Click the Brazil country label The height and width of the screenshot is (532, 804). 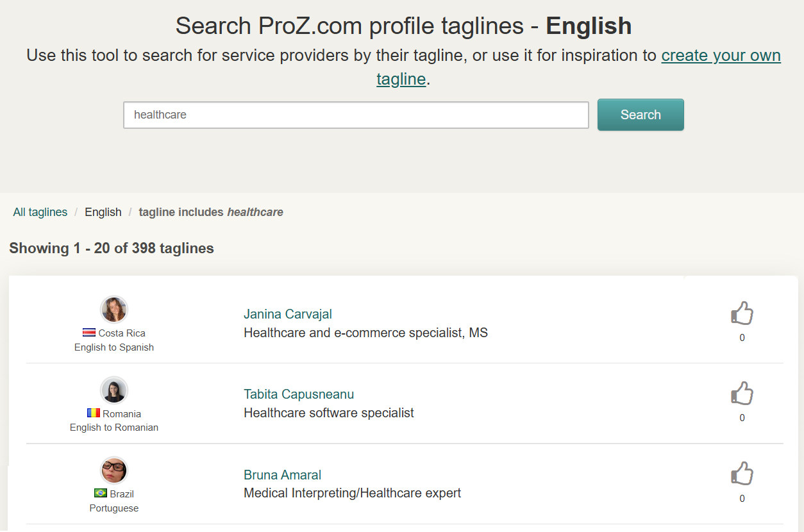click(x=122, y=494)
